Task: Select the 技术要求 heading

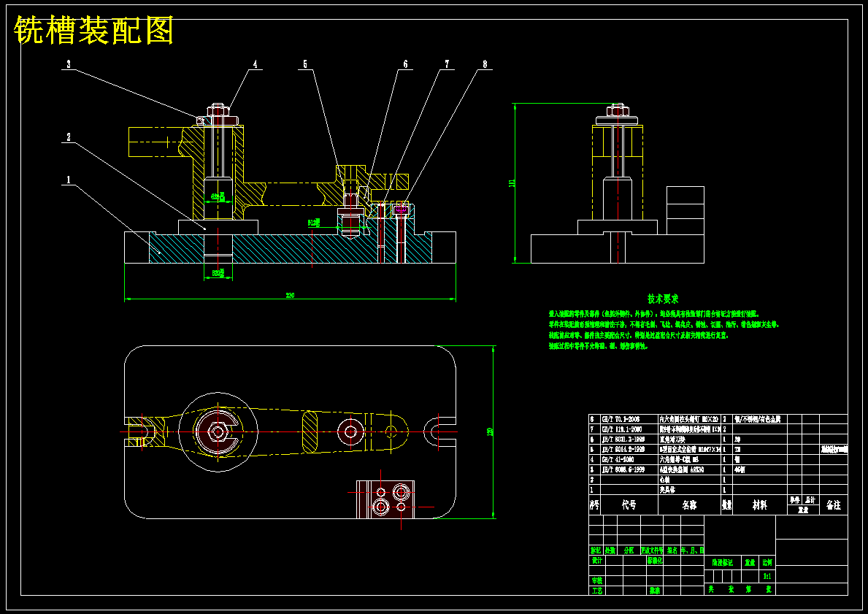Action: click(x=663, y=299)
